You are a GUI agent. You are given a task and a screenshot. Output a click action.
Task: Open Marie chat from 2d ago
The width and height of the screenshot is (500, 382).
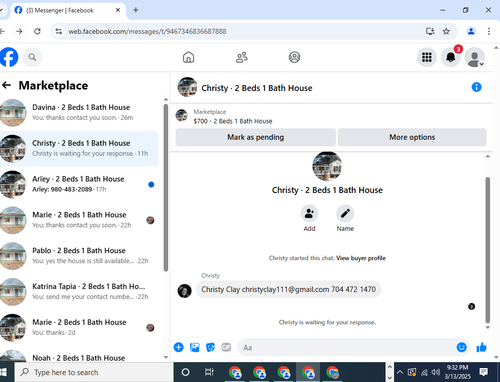click(79, 327)
